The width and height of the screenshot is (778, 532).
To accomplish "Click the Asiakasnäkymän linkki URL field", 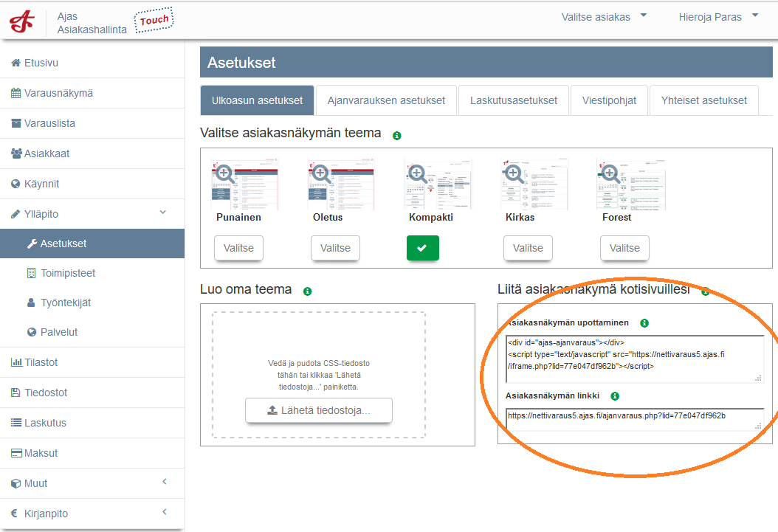I will (x=631, y=418).
